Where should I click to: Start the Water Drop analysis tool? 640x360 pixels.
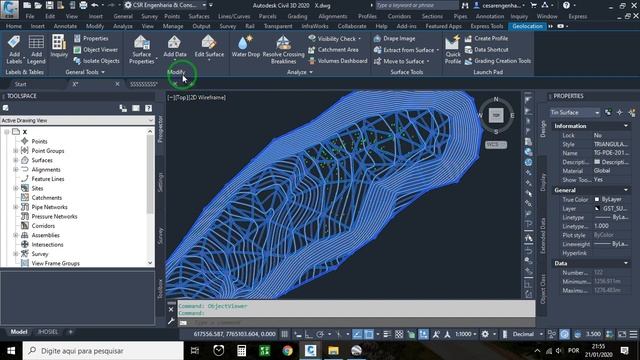tap(246, 46)
